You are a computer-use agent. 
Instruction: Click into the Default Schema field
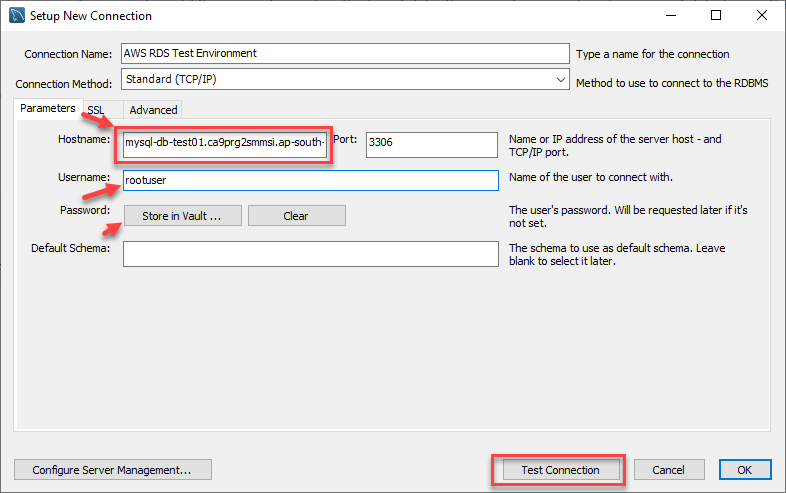coord(311,254)
